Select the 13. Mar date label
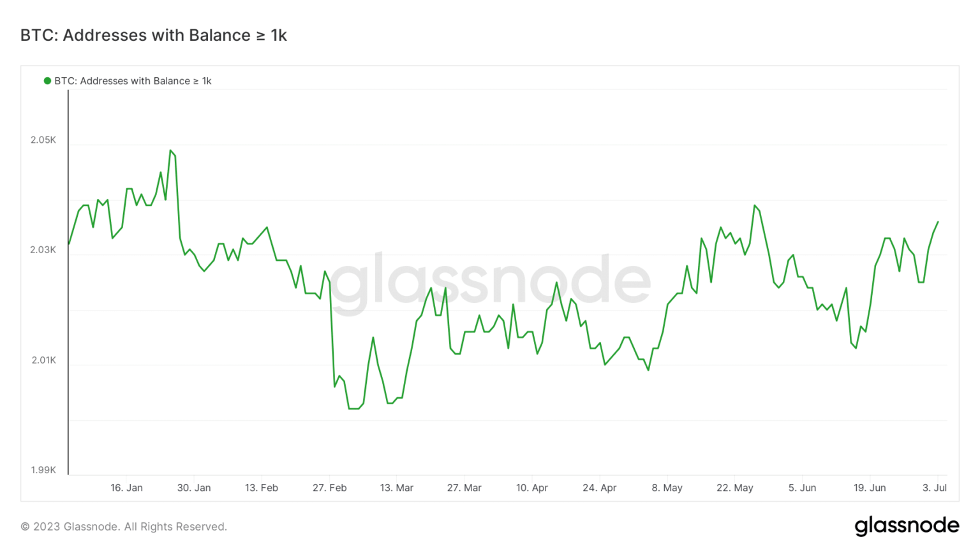Image resolution: width=980 pixels, height=551 pixels. pos(397,488)
